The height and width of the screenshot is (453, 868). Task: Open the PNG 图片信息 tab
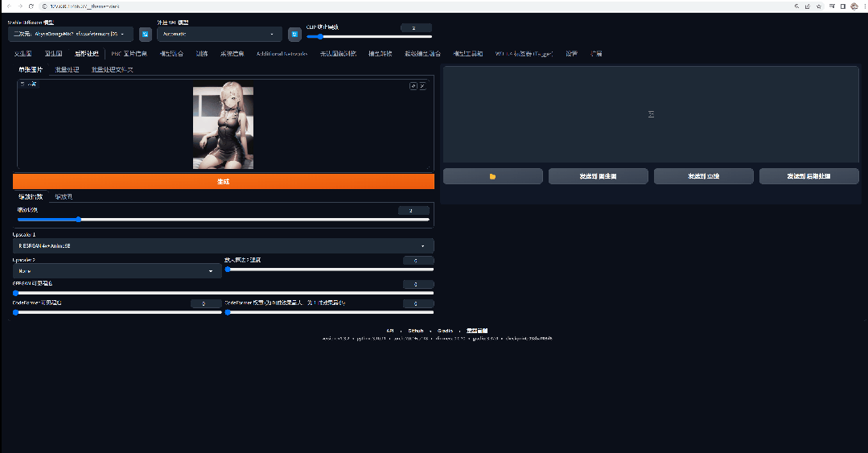click(x=129, y=54)
